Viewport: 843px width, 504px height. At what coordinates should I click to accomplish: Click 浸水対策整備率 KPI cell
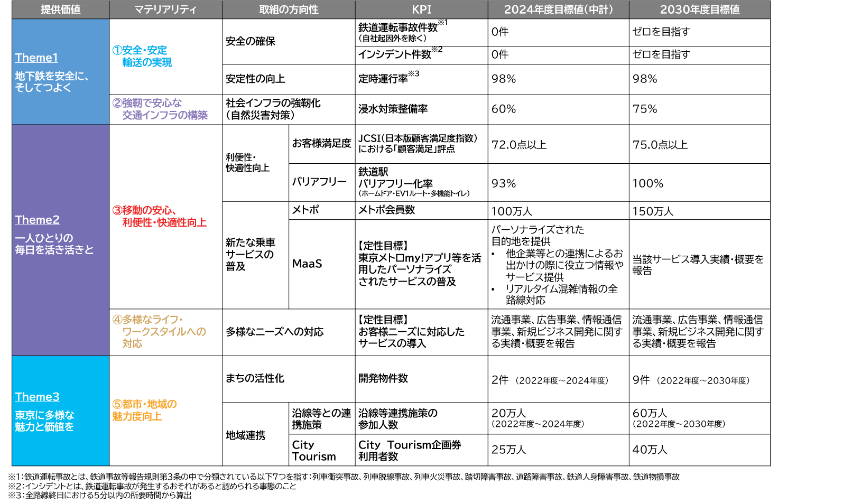(421, 109)
